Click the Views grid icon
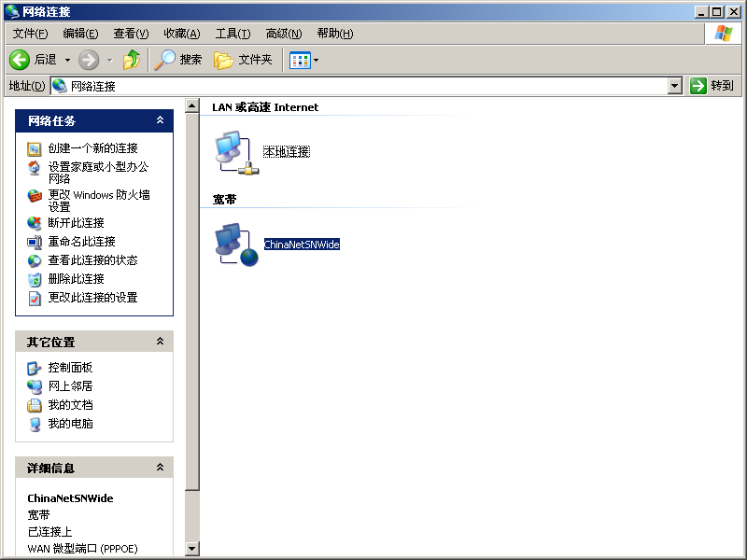The image size is (747, 560). click(300, 61)
